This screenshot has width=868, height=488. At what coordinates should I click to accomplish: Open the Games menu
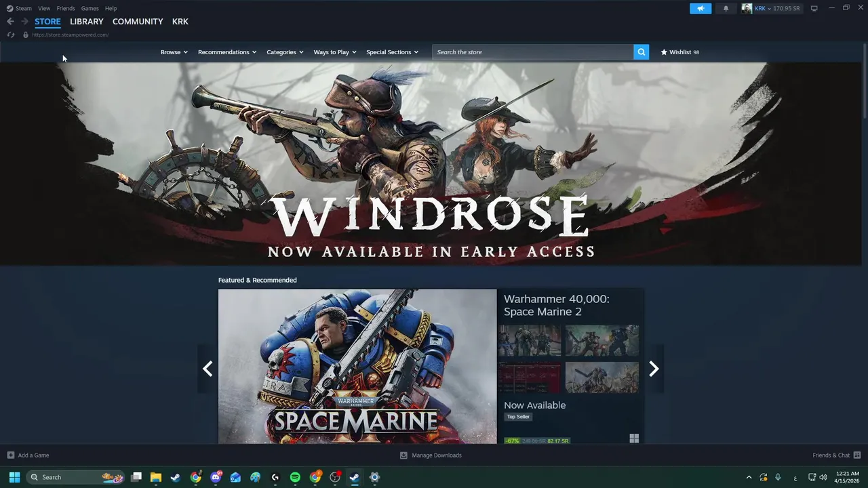tap(90, 8)
